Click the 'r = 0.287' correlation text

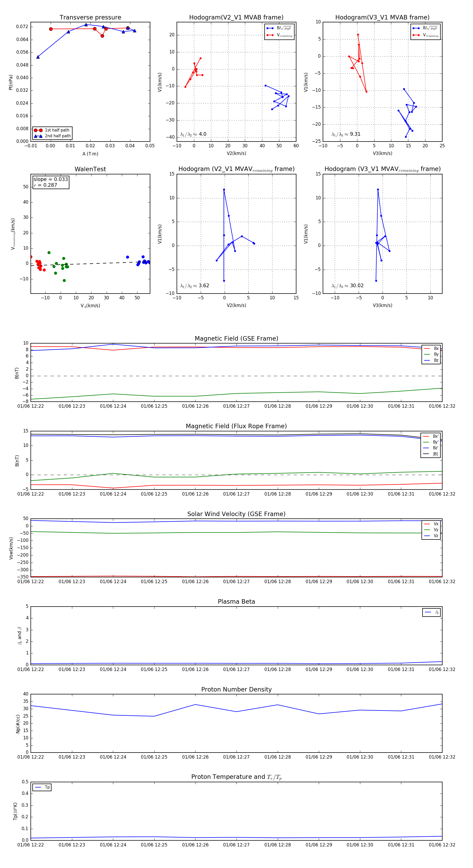45,185
